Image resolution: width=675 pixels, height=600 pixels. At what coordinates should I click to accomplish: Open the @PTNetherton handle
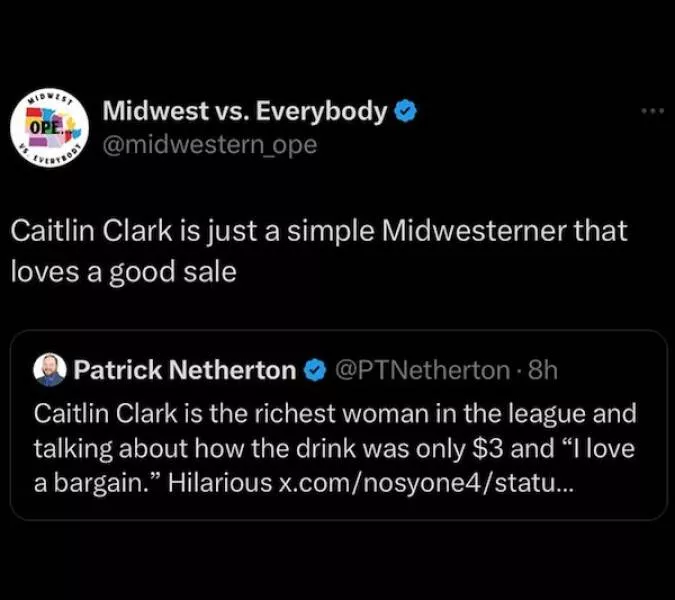[x=419, y=371]
